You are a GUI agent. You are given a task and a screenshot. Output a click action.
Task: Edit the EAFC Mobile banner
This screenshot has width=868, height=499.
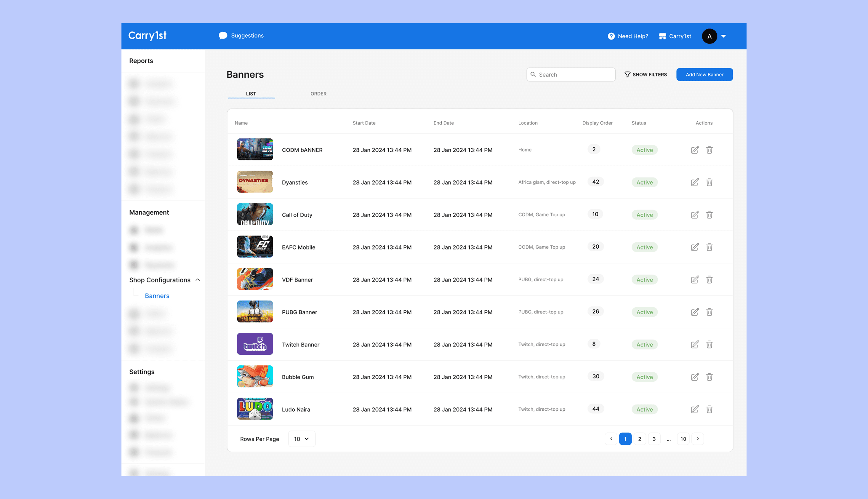click(694, 247)
